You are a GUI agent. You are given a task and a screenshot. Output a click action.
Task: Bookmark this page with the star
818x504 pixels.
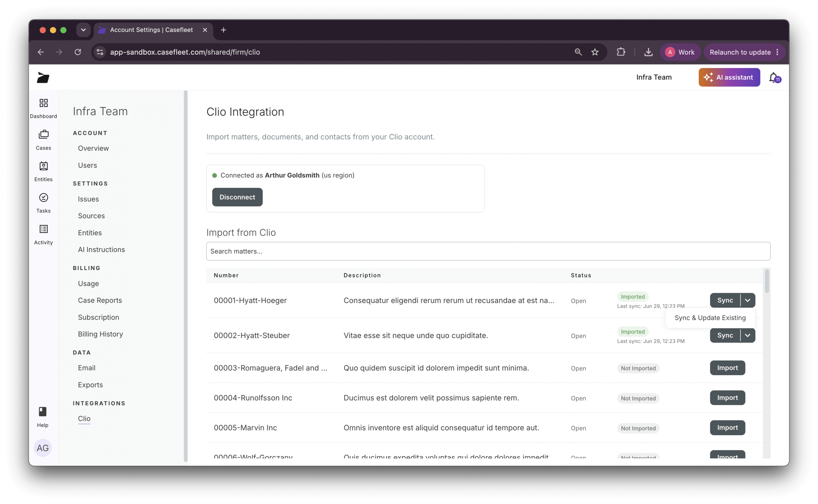coord(595,52)
